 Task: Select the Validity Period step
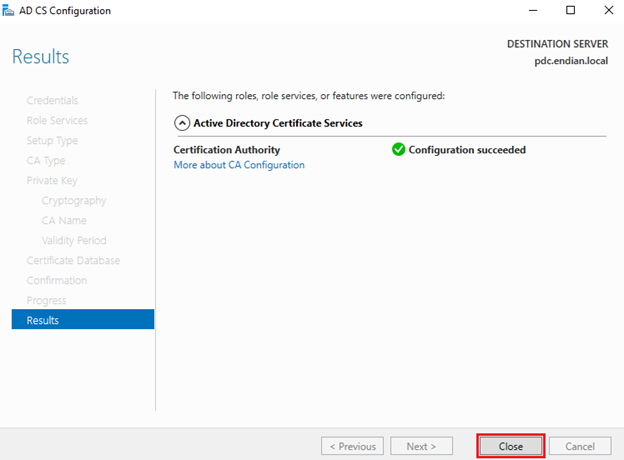(x=74, y=240)
